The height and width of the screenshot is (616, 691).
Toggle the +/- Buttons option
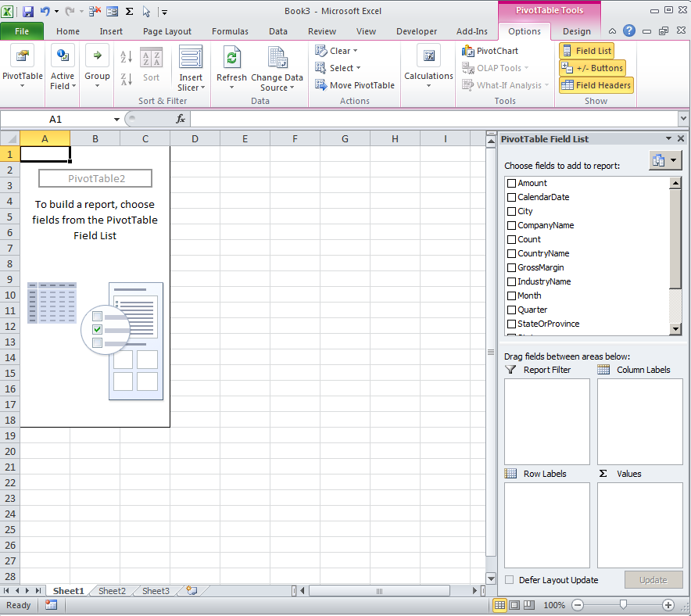pos(593,68)
